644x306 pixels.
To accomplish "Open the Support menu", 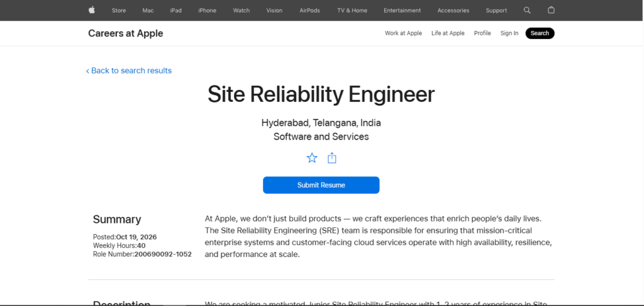I will tap(496, 10).
